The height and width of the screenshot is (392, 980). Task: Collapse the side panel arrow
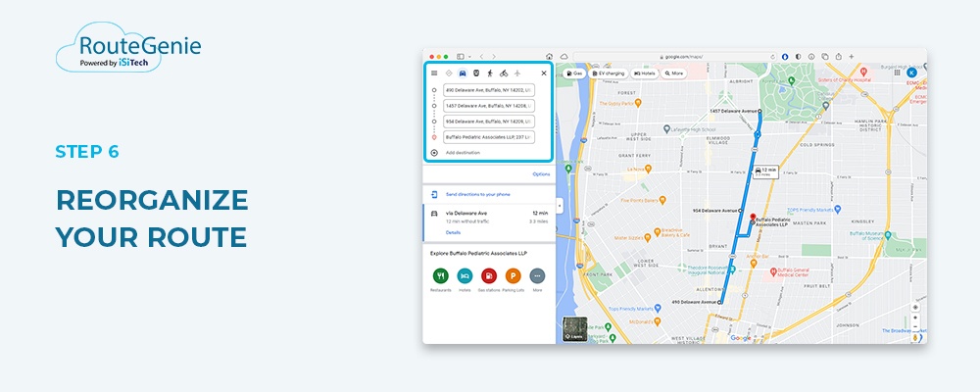(559, 205)
